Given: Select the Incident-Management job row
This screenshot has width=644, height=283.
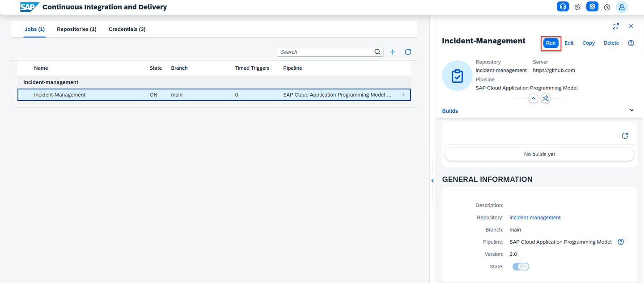Looking at the screenshot, I should click(214, 95).
